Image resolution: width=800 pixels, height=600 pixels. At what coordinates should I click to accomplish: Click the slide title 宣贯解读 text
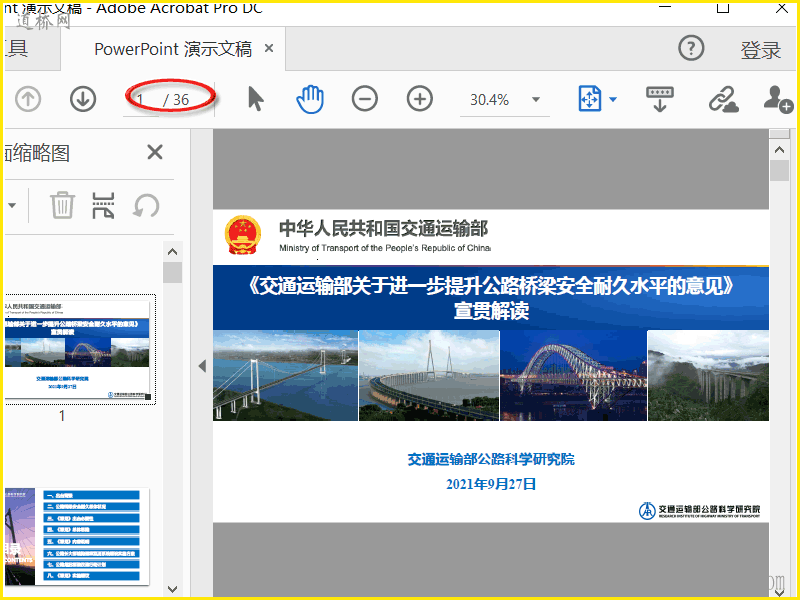click(491, 311)
